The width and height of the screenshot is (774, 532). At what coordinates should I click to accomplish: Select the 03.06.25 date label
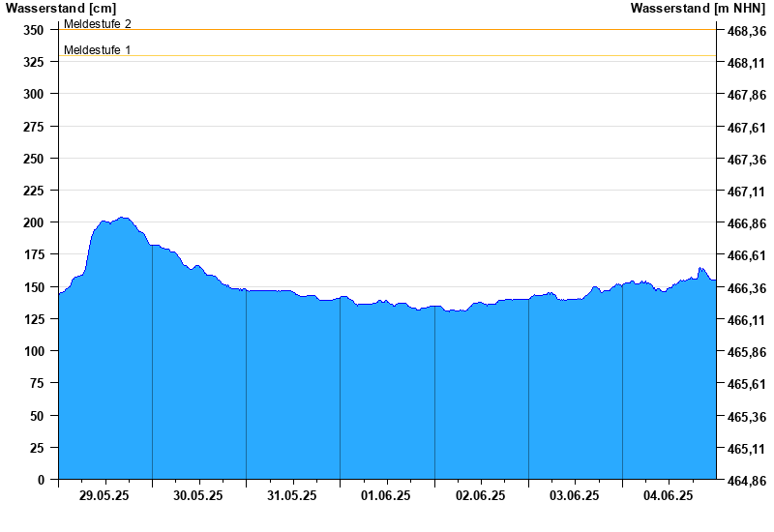point(574,495)
